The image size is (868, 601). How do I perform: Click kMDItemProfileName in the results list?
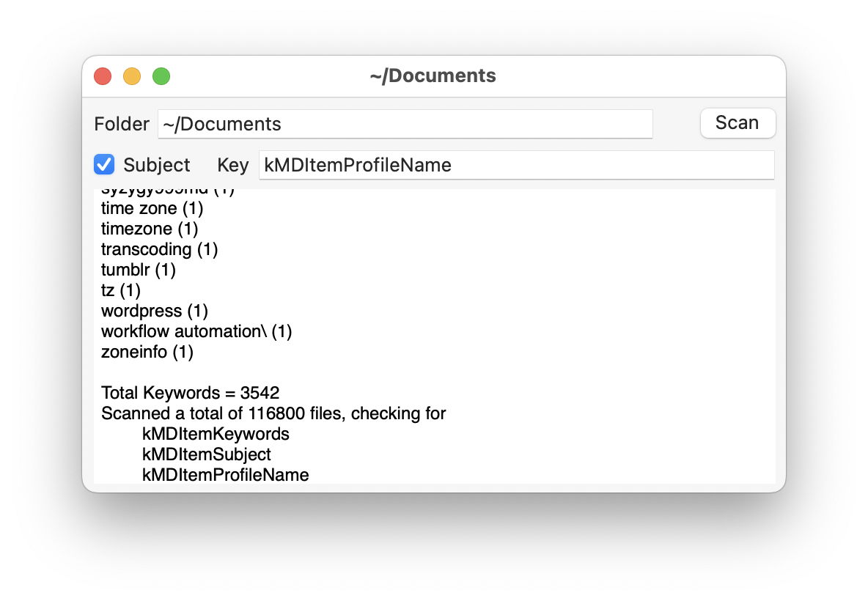pos(225,474)
